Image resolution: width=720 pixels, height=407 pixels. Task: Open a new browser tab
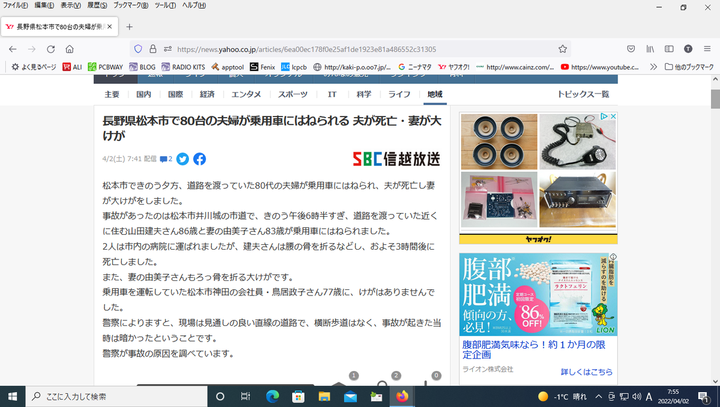pos(129,25)
